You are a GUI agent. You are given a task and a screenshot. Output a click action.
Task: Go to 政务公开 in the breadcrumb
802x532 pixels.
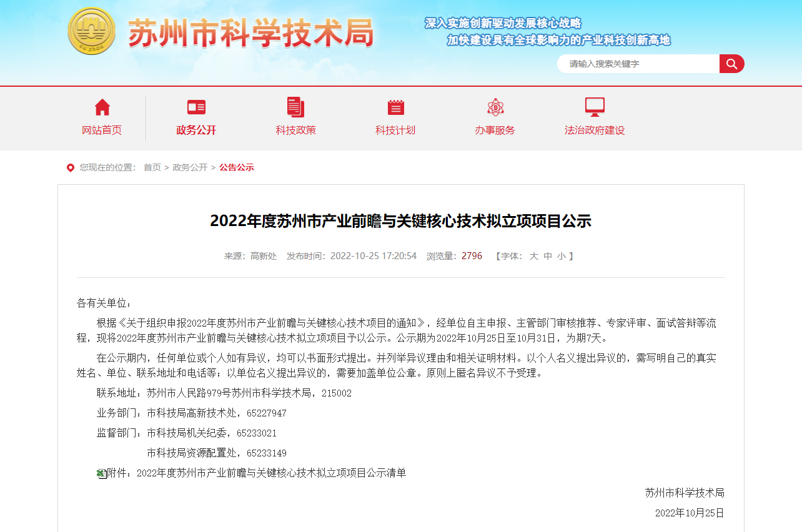tap(190, 167)
